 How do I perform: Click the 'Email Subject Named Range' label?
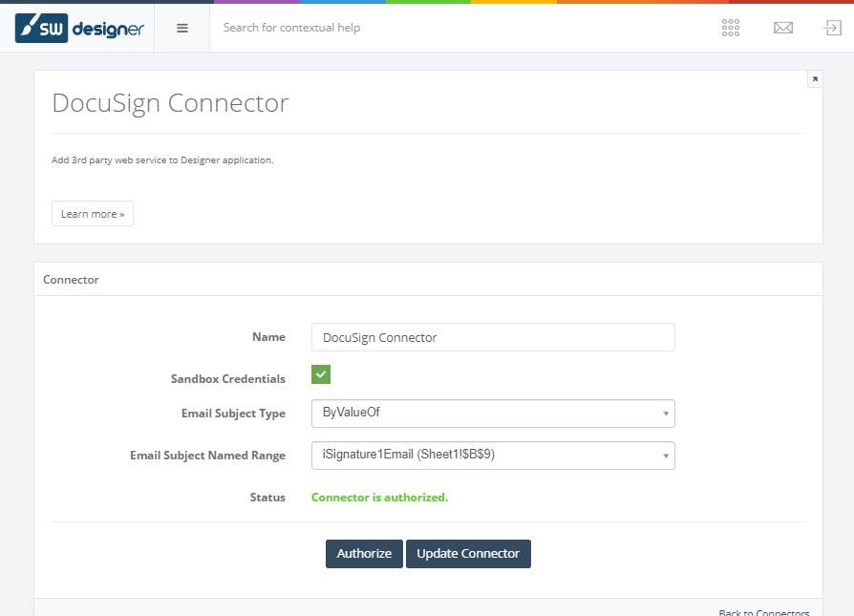coord(207,456)
